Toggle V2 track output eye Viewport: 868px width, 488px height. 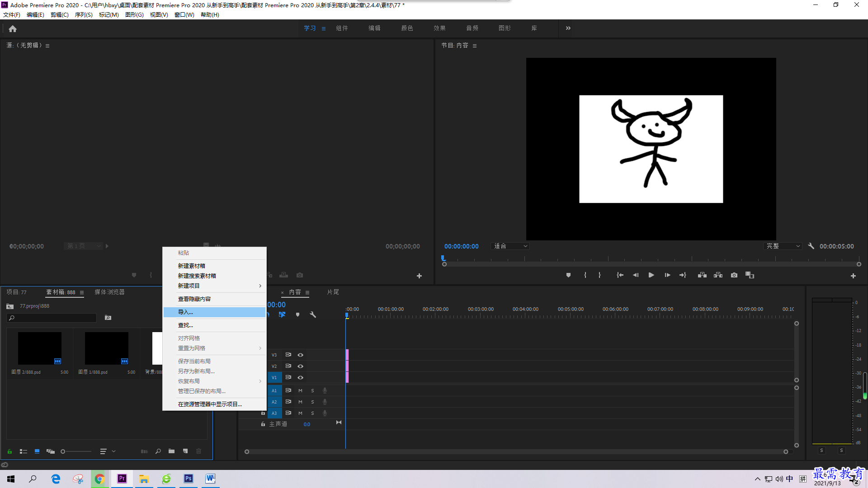click(x=300, y=366)
